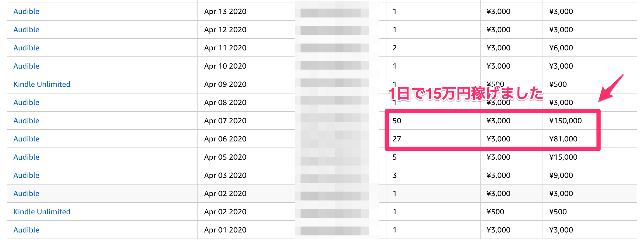
Task: Click the ¥150,000 total cell
Action: tap(565, 121)
